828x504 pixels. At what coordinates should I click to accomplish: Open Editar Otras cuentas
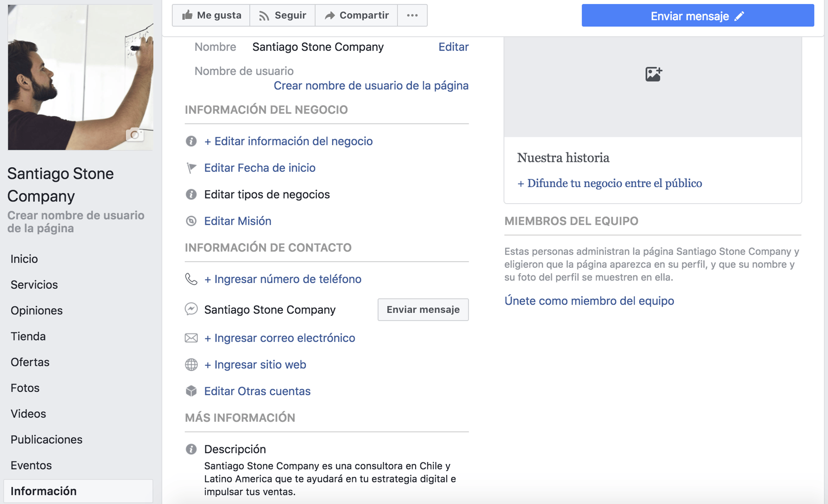tap(257, 391)
